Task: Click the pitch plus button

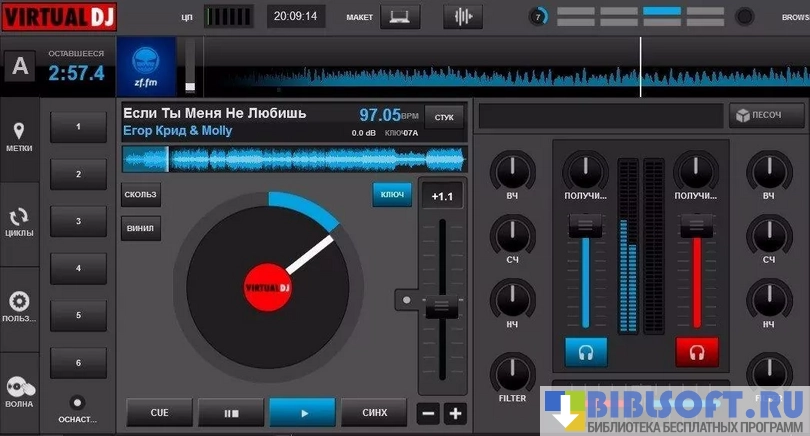Action: (x=455, y=413)
